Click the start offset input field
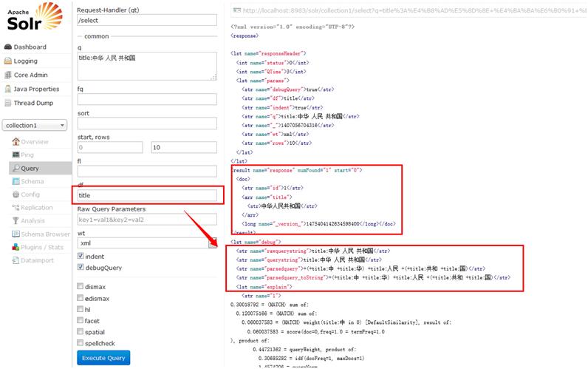588x369 pixels. (x=110, y=147)
